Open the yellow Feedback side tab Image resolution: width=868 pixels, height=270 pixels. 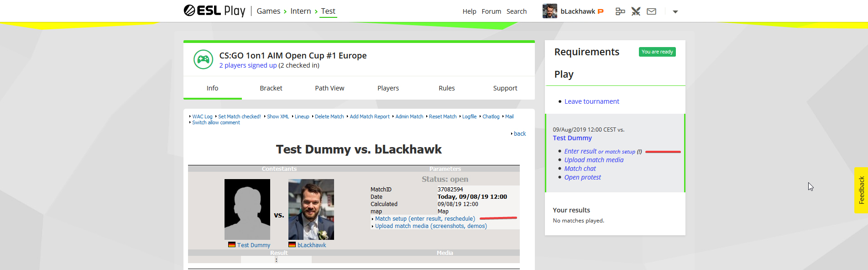861,190
